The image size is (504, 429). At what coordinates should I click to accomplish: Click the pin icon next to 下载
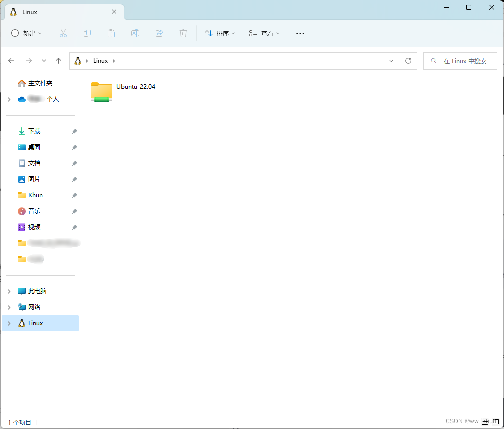pos(74,131)
